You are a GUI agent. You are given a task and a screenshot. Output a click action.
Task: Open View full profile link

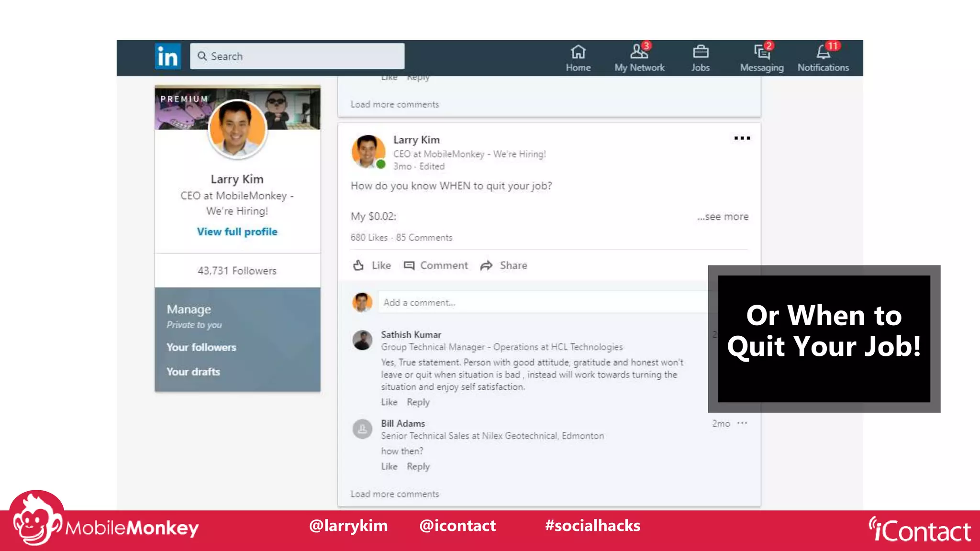[237, 231]
